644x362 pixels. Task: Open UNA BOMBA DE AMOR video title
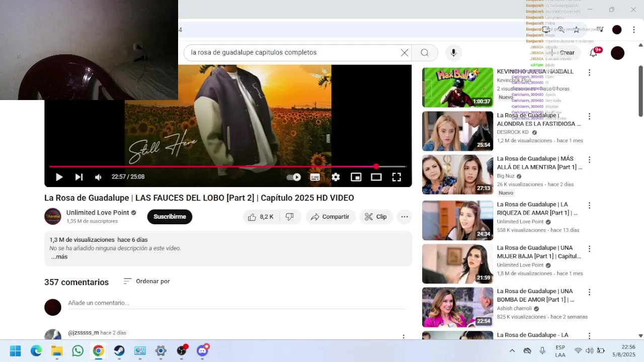[535, 295]
